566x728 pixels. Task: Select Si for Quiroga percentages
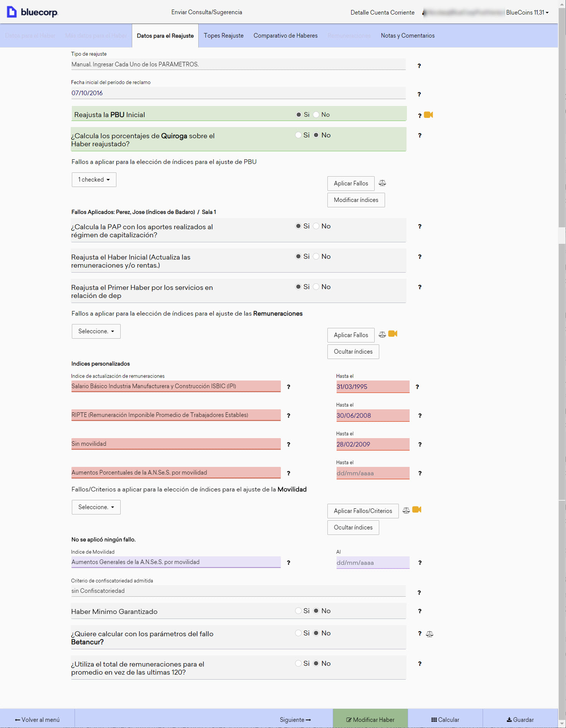[x=298, y=135]
